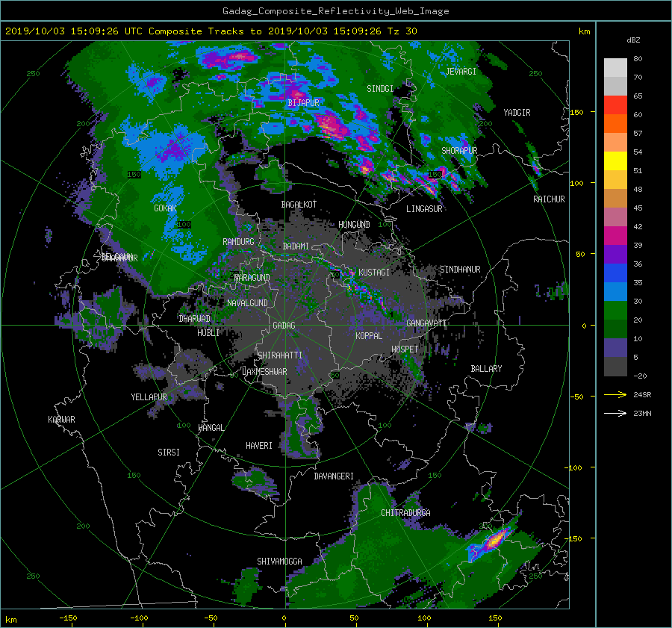Click the GOKAK city label
This screenshot has height=628, width=672.
click(166, 208)
